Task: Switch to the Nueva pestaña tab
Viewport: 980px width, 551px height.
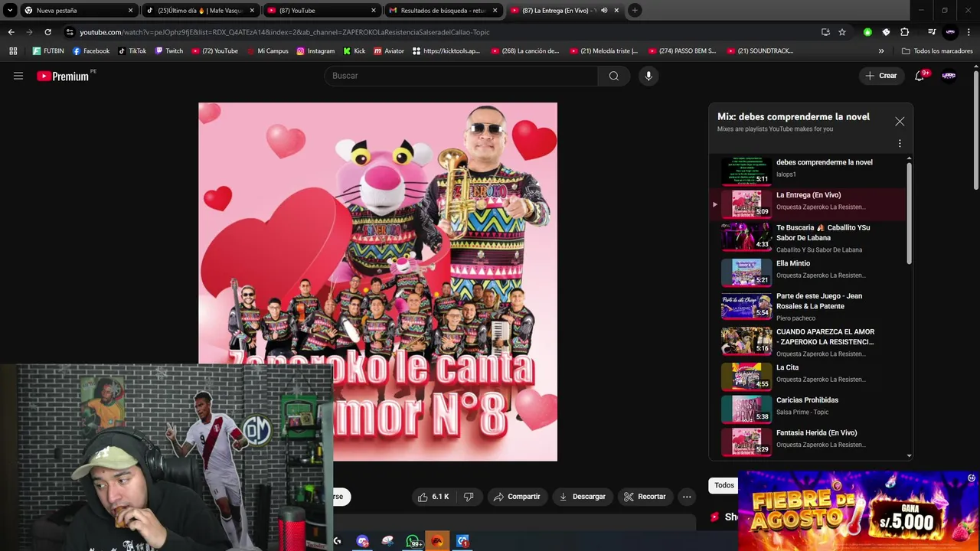Action: (78, 11)
